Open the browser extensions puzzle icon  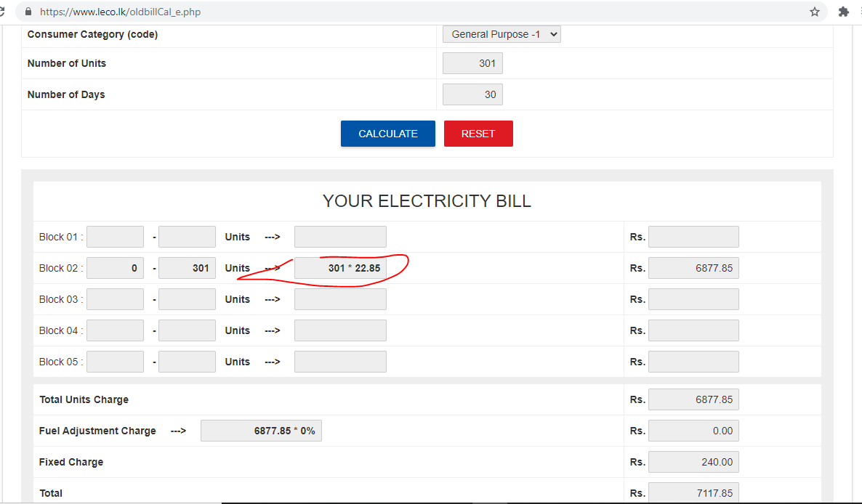tap(843, 12)
